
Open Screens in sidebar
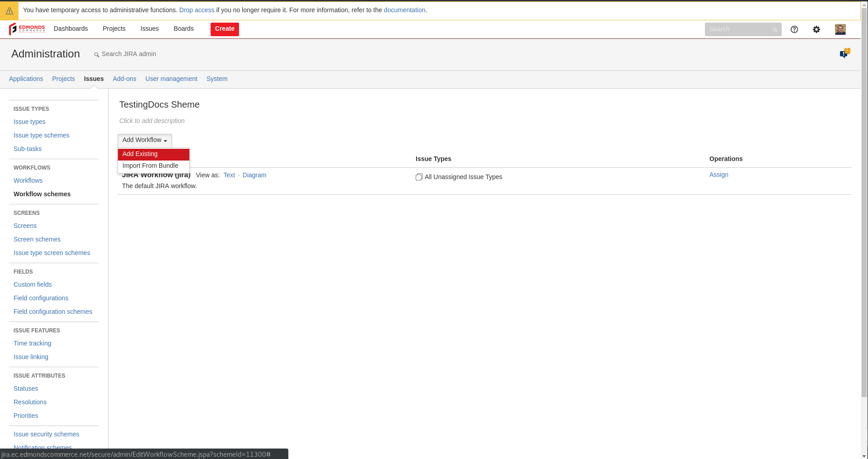[25, 226]
